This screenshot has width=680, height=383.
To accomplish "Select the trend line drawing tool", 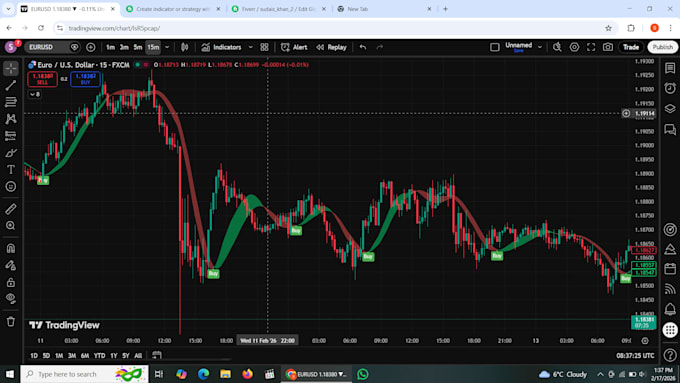I will click(11, 85).
